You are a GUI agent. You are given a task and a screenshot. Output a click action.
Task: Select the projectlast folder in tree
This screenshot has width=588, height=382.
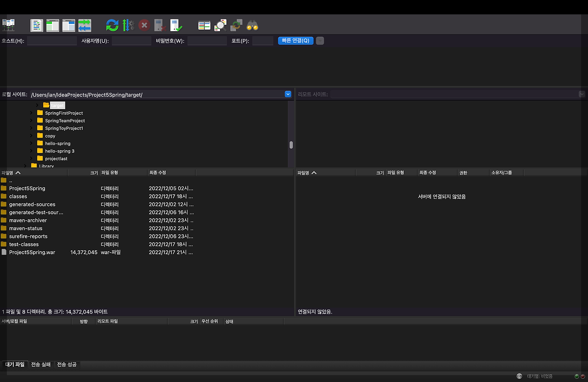coord(56,158)
